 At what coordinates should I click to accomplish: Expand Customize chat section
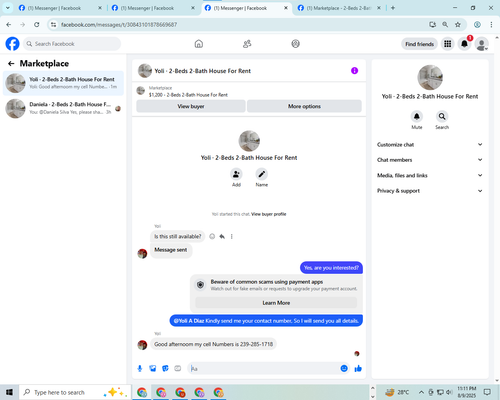430,144
